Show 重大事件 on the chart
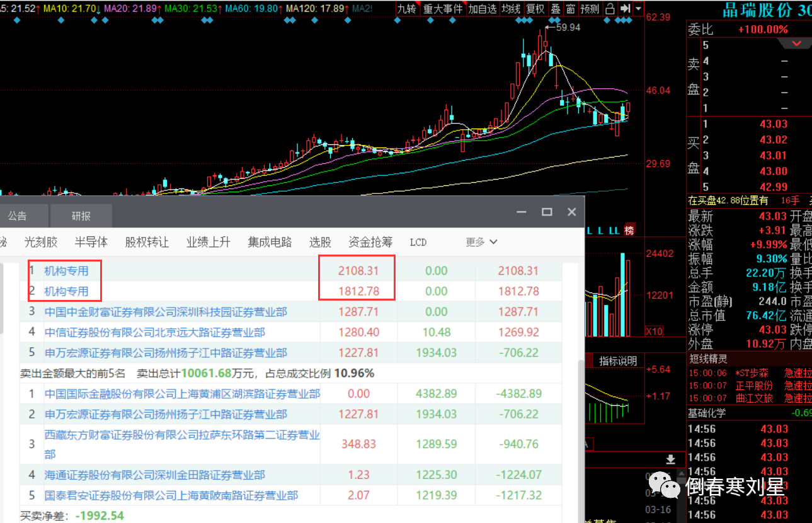The width and height of the screenshot is (812, 523). pyautogui.click(x=442, y=9)
